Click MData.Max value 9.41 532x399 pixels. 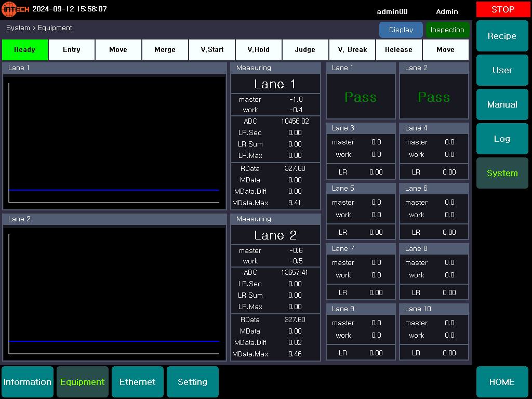(x=295, y=203)
